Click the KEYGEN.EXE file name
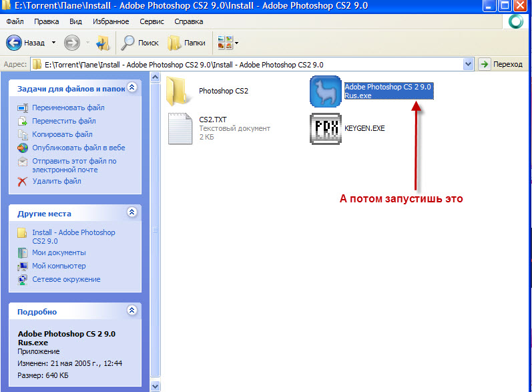This screenshot has width=532, height=392. click(x=364, y=128)
